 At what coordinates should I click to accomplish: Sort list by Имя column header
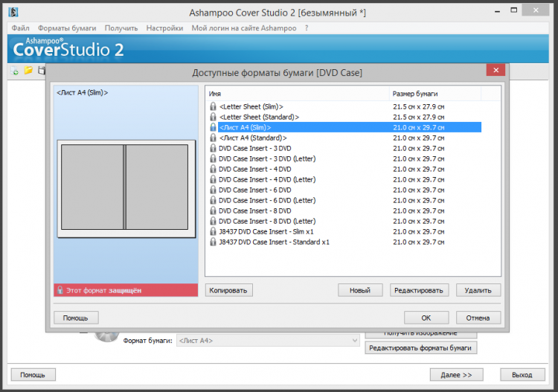(x=297, y=94)
